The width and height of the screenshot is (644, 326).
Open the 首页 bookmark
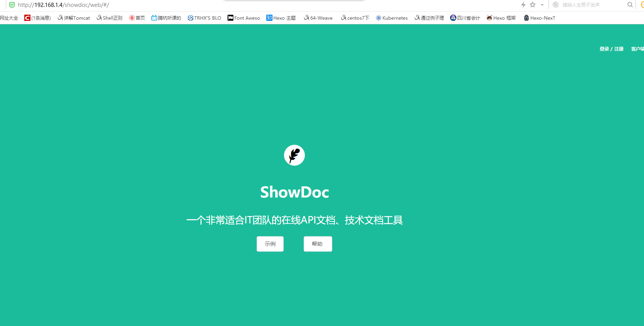(137, 18)
